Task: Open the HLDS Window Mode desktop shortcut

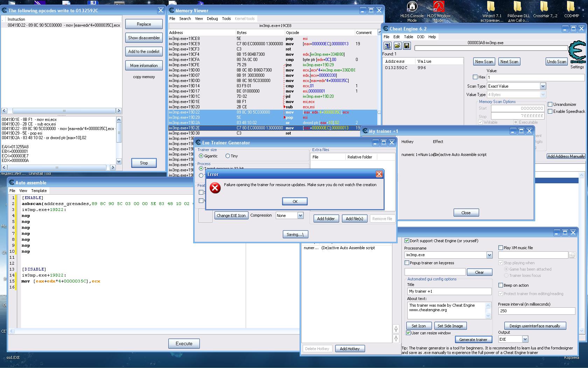Action: (x=439, y=12)
